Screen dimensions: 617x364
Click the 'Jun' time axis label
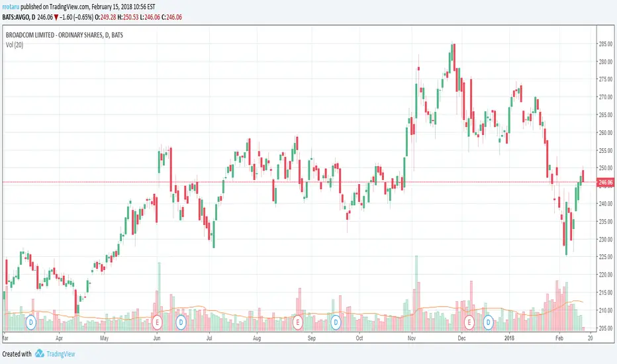[157, 338]
